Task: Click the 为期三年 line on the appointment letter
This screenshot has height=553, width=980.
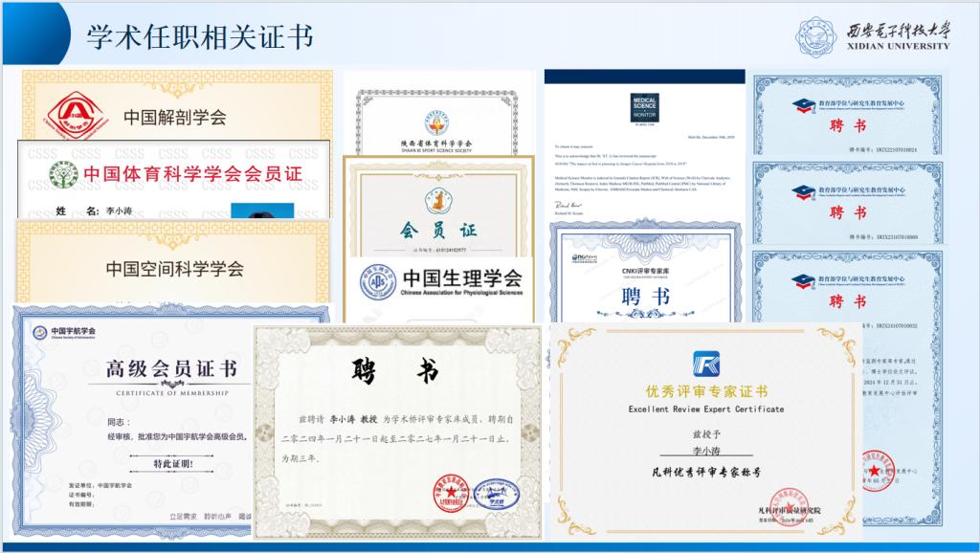Action: 301,458
